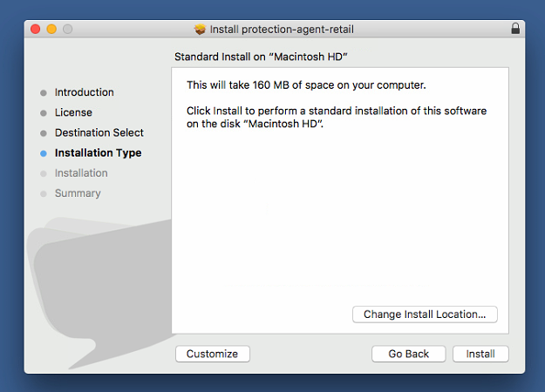Image resolution: width=545 pixels, height=392 pixels.
Task: Click the package box icon in title
Action: [200, 30]
